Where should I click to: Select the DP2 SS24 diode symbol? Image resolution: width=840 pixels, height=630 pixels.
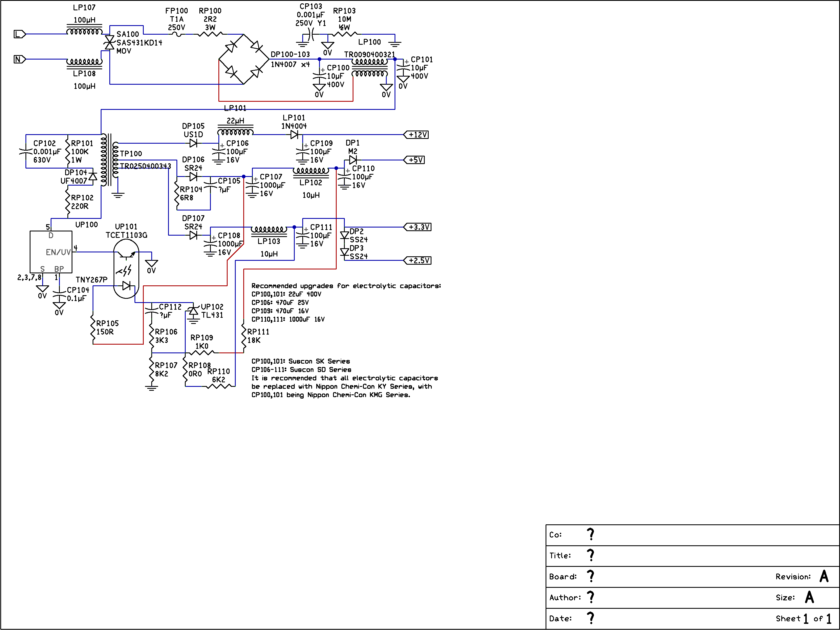tap(345, 235)
